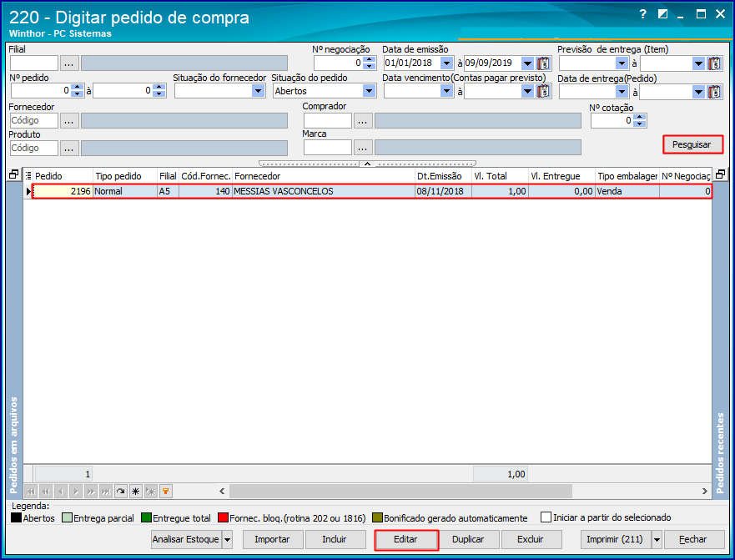
Task: Click dark green Entregue total legend swatch
Action: (x=146, y=517)
